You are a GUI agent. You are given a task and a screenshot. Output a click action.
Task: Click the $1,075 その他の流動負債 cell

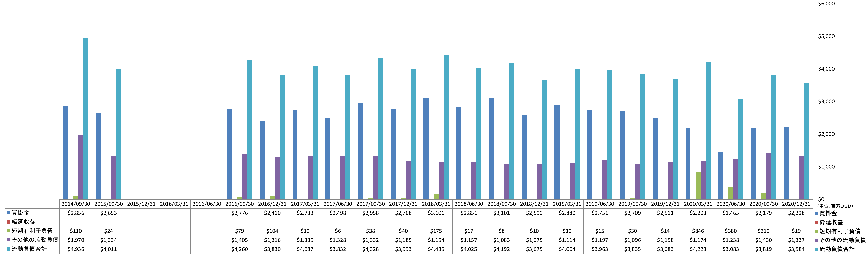[534, 240]
